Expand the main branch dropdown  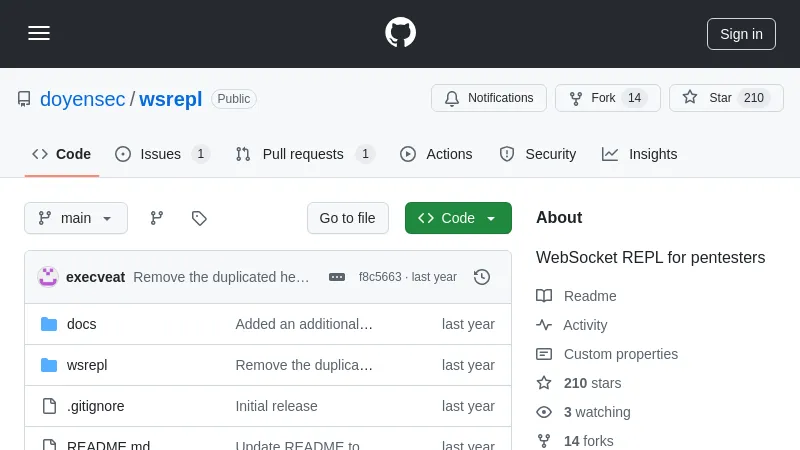tap(76, 218)
